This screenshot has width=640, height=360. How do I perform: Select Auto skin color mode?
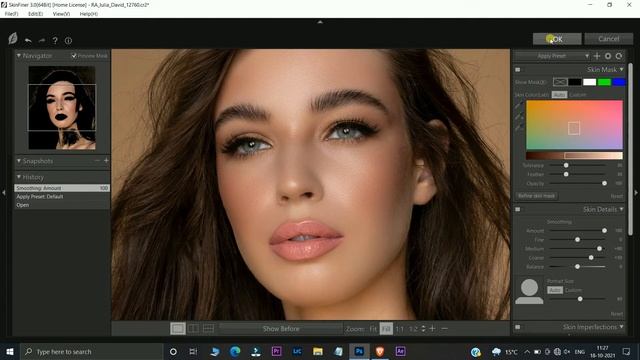pyautogui.click(x=559, y=95)
